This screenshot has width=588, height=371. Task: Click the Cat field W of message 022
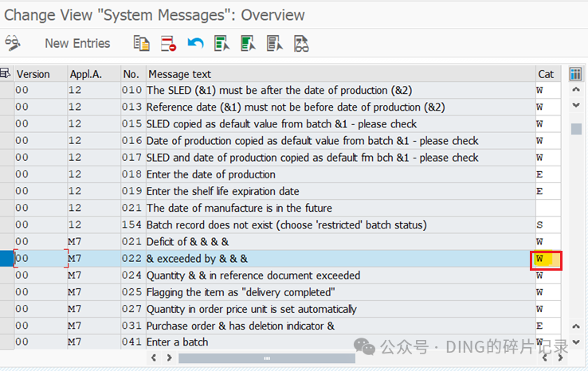[x=547, y=260]
